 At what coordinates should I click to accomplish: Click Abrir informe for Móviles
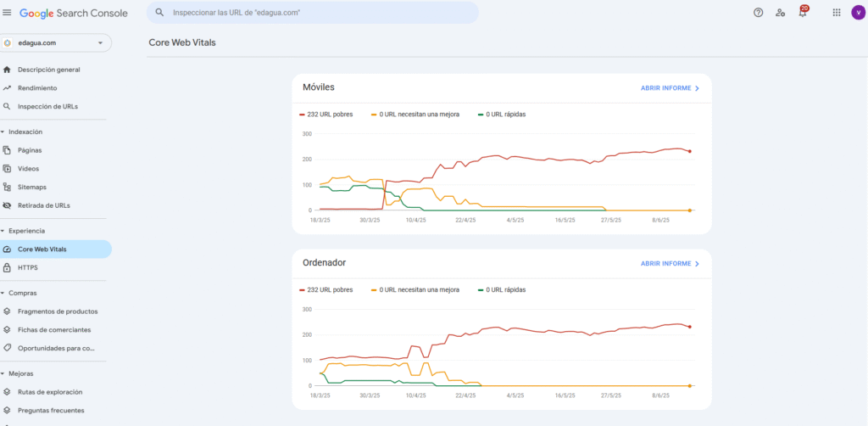pos(670,87)
